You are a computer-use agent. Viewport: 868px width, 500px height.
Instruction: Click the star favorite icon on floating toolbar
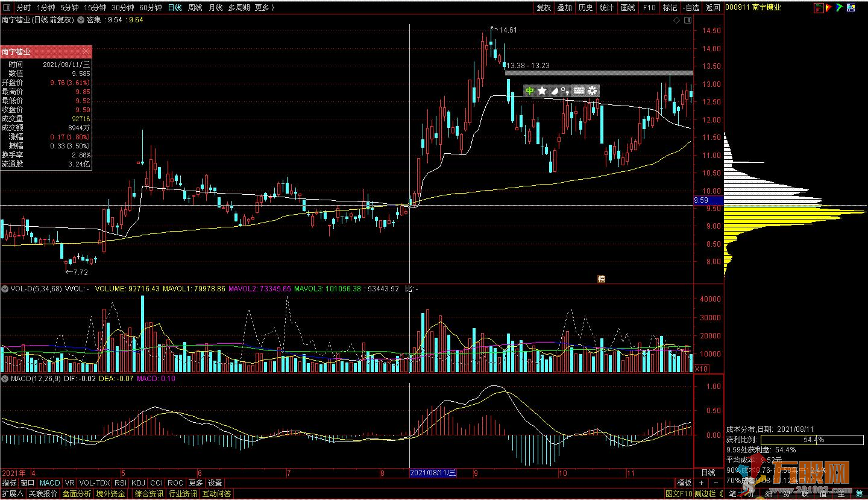click(542, 90)
